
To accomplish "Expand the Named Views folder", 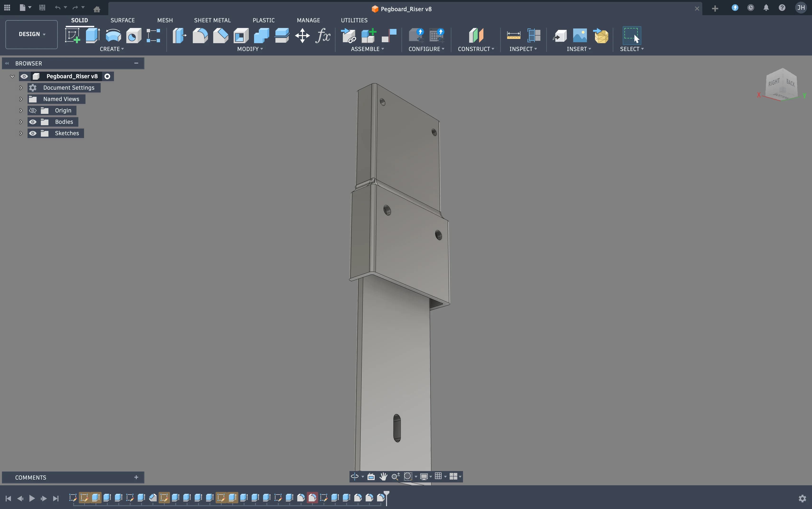I will [x=21, y=99].
